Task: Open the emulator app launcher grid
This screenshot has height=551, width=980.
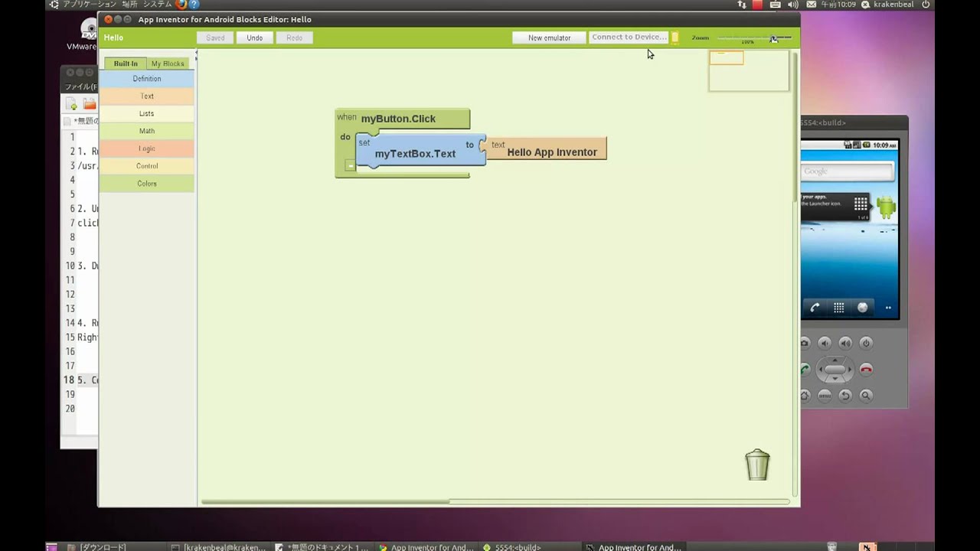Action: pos(839,308)
